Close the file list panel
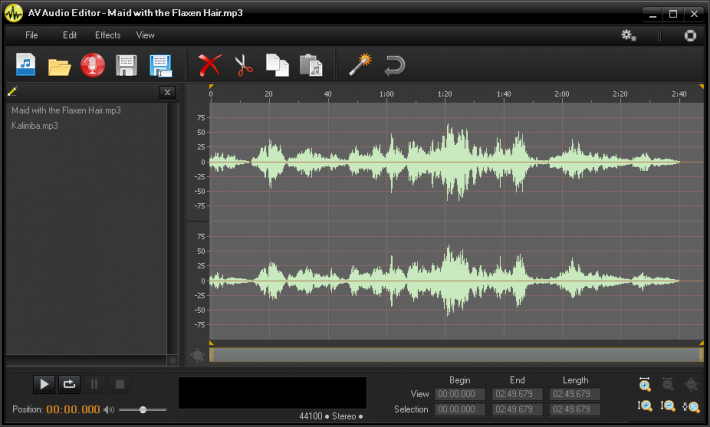710x427 pixels. (168, 92)
